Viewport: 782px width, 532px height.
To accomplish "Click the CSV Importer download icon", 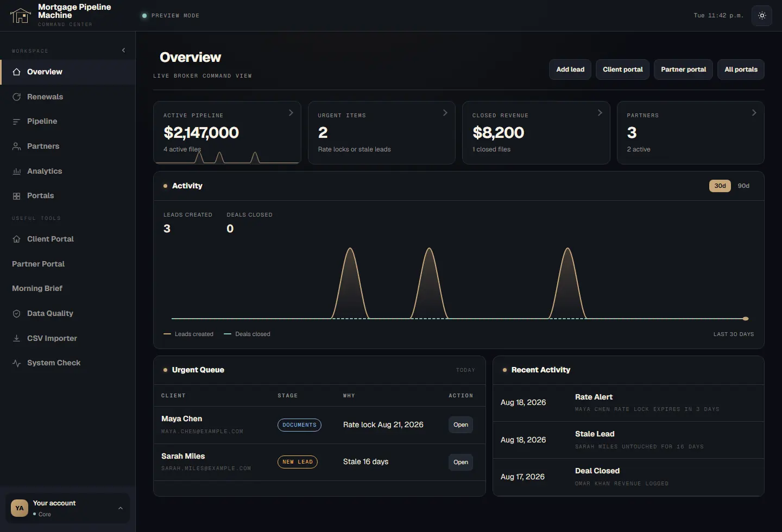I will coord(16,338).
